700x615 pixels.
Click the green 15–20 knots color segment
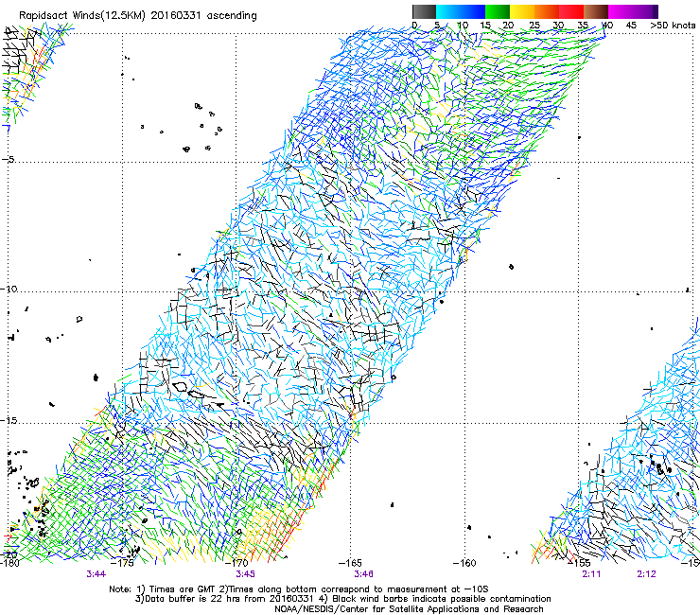click(498, 11)
